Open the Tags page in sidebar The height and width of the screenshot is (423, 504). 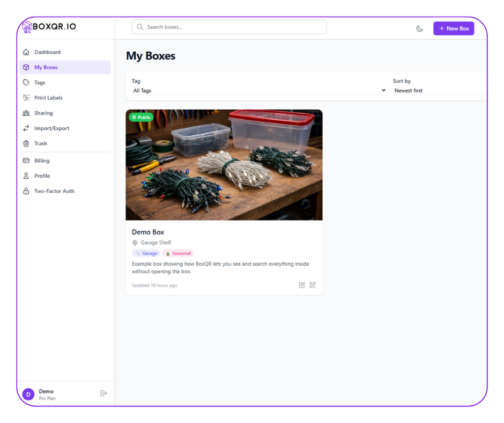click(x=40, y=83)
